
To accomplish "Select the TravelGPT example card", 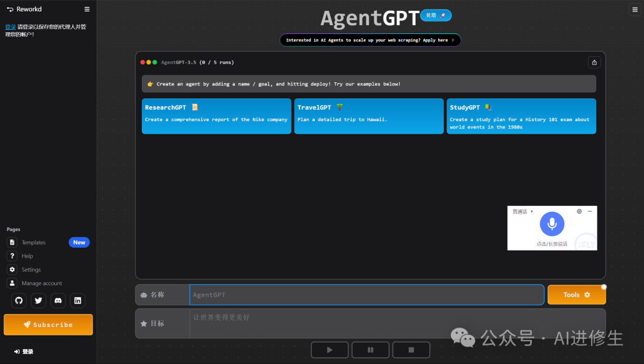I will pos(369,116).
